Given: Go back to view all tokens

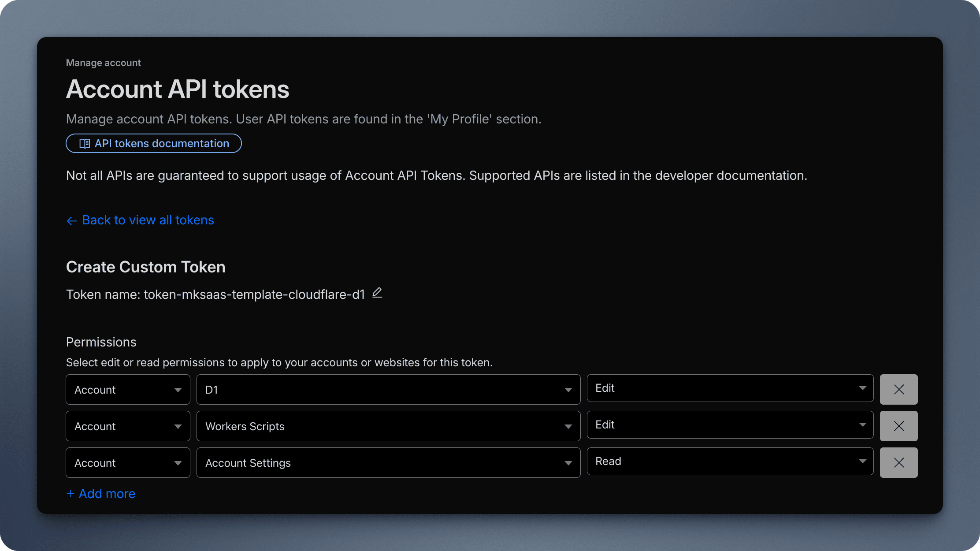Looking at the screenshot, I should tap(148, 220).
